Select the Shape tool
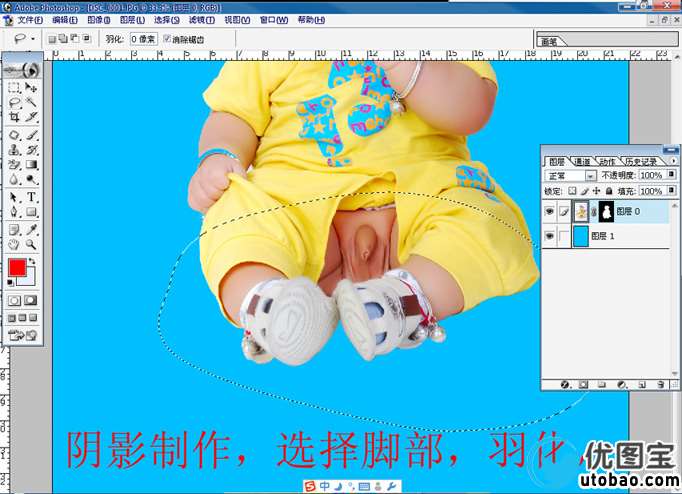 click(31, 212)
